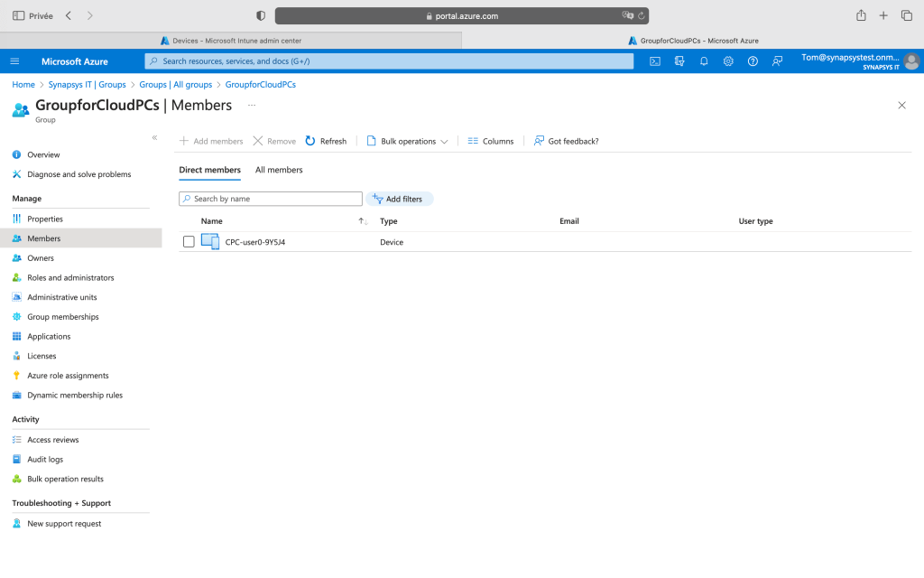The width and height of the screenshot is (924, 578).
Task: Click the Refresh toolbar icon
Action: tap(310, 141)
